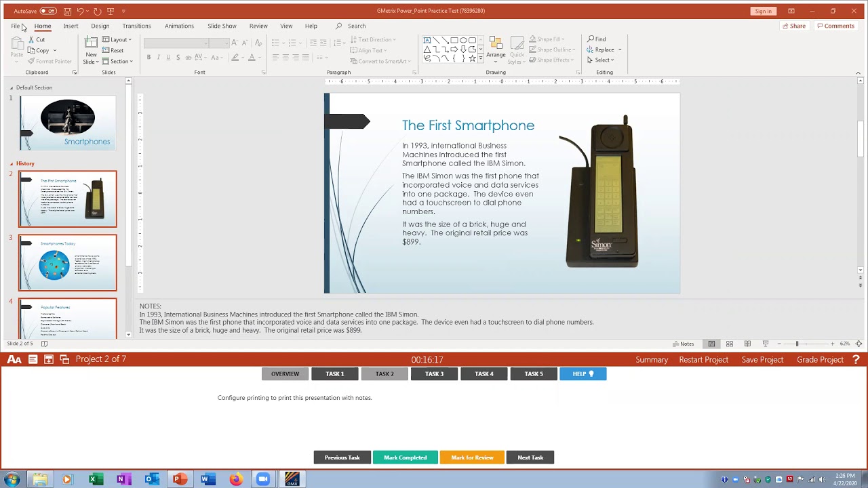Collapse the History section
The height and width of the screenshot is (488, 868).
click(12, 163)
